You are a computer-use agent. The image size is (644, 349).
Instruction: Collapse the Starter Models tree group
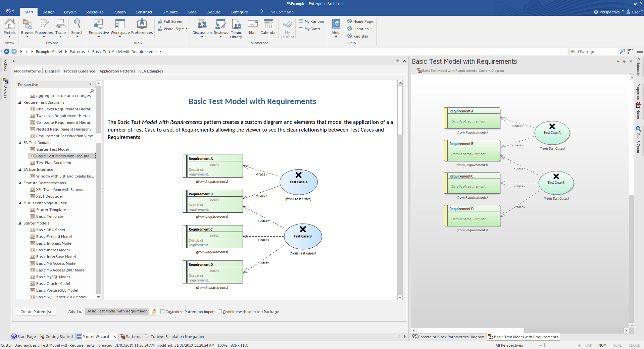point(20,223)
